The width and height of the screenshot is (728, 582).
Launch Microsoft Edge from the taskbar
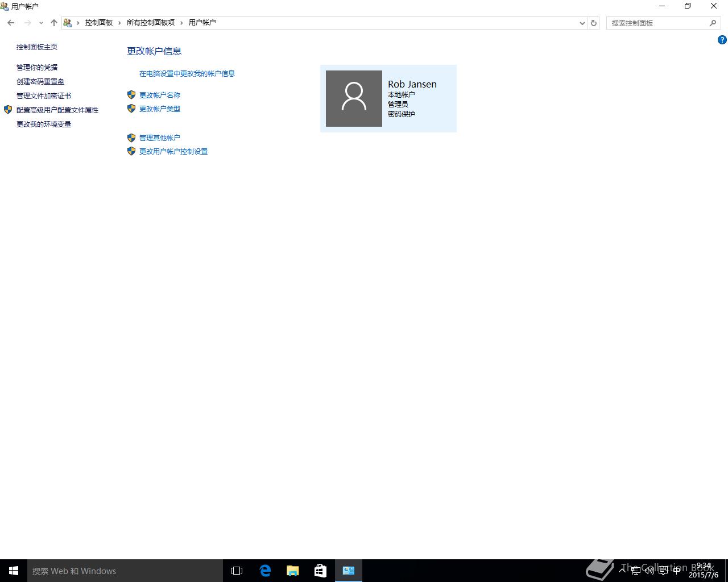265,571
